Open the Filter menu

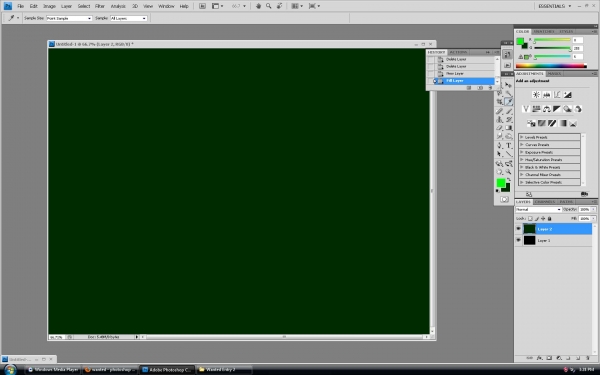click(100, 6)
